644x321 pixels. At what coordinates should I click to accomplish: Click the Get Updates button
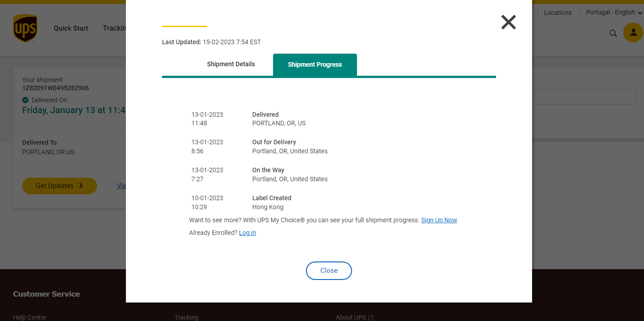(x=60, y=186)
